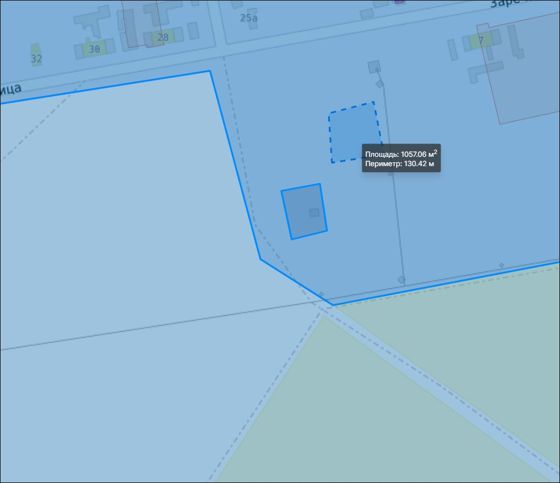The height and width of the screenshot is (483, 560).
Task: Click house number 32 label
Action: 36,59
